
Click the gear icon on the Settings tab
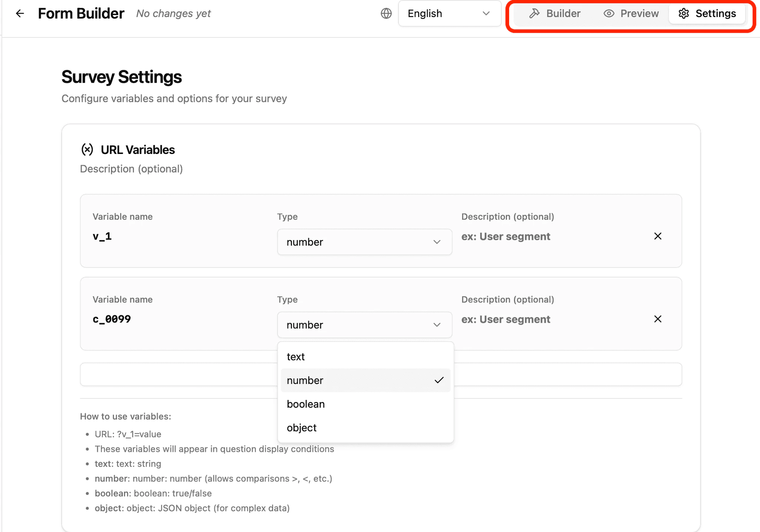click(684, 13)
